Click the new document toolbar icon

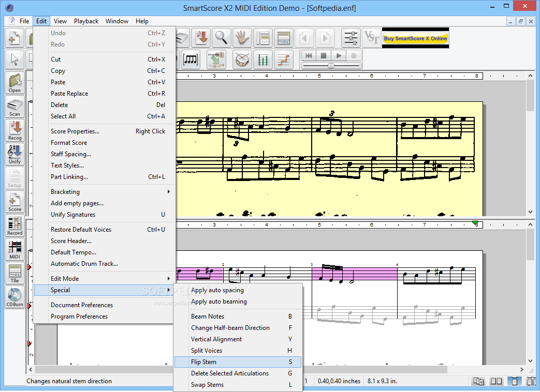14,38
